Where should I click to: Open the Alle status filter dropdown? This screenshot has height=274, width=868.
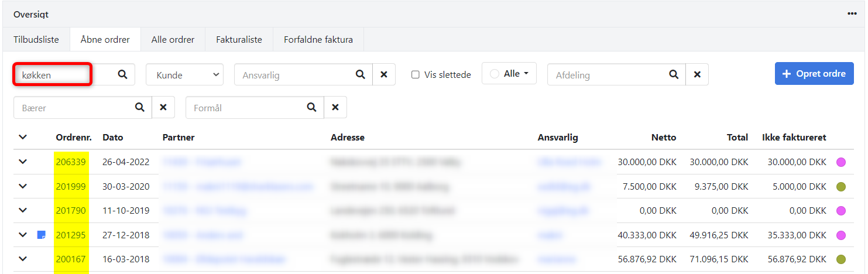coord(509,74)
